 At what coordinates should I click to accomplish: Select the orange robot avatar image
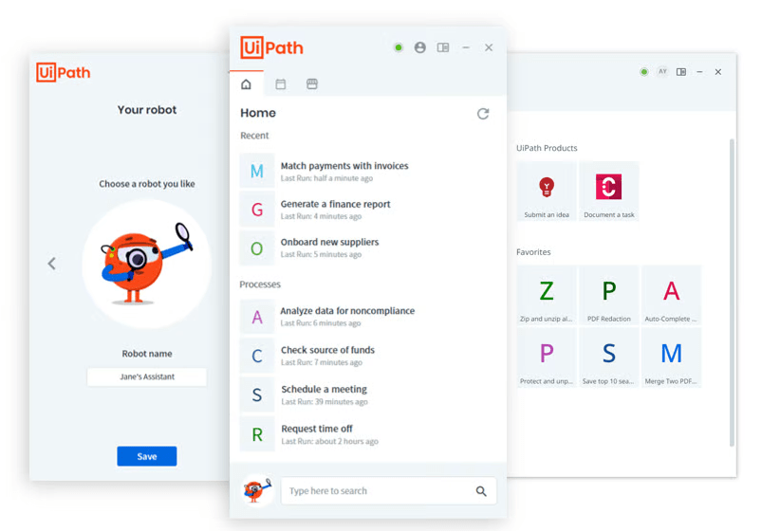tap(146, 264)
